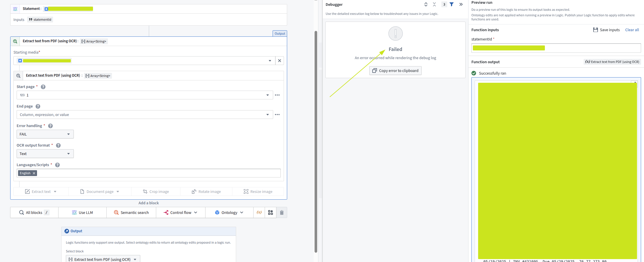Click the 'Preview run' heading

[x=482, y=3]
